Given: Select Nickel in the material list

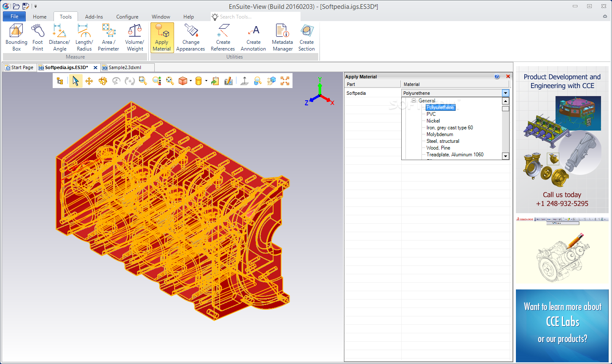Looking at the screenshot, I should pyautogui.click(x=433, y=121).
